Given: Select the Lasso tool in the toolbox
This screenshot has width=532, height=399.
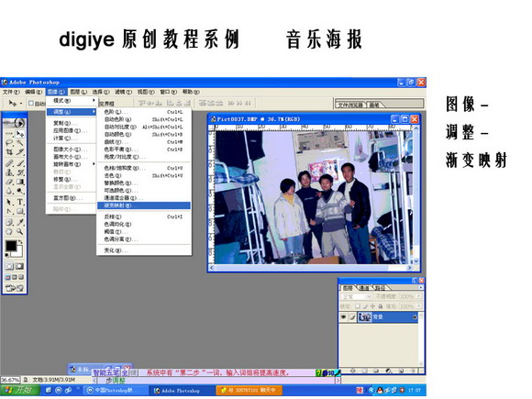Looking at the screenshot, I should point(9,143).
